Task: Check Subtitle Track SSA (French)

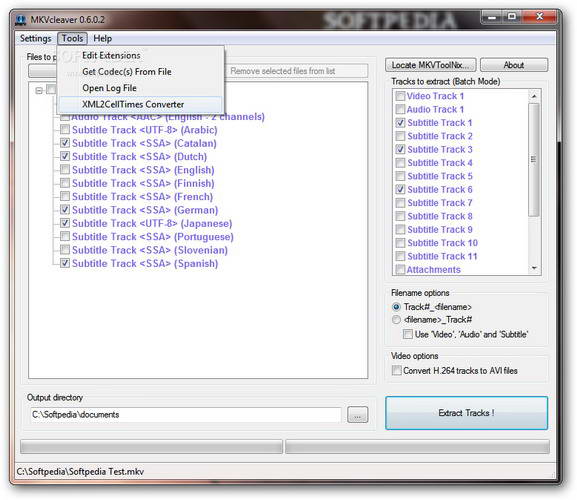Action: click(65, 196)
